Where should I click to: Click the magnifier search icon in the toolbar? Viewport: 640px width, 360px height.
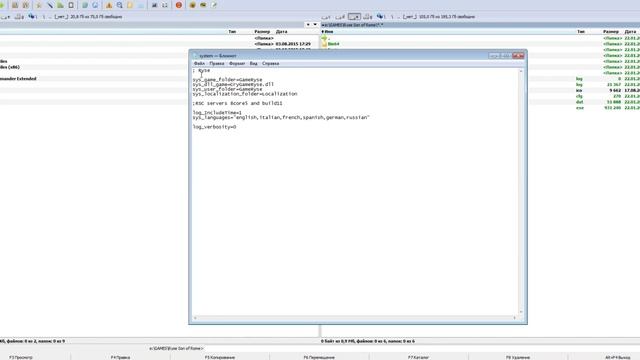click(120, 5)
